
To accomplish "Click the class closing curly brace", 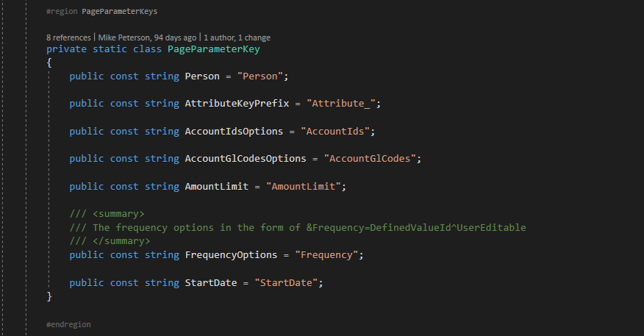I will tap(49, 296).
